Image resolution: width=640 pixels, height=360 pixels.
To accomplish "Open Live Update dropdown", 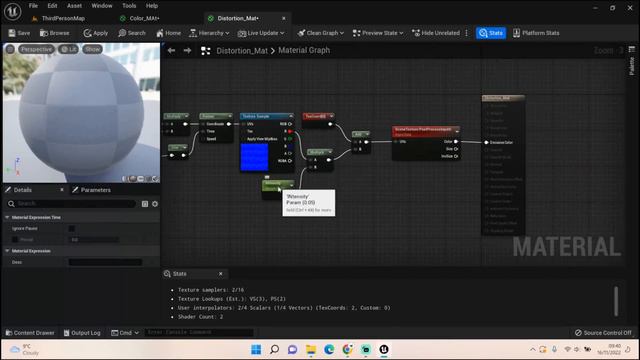I will click(x=261, y=33).
